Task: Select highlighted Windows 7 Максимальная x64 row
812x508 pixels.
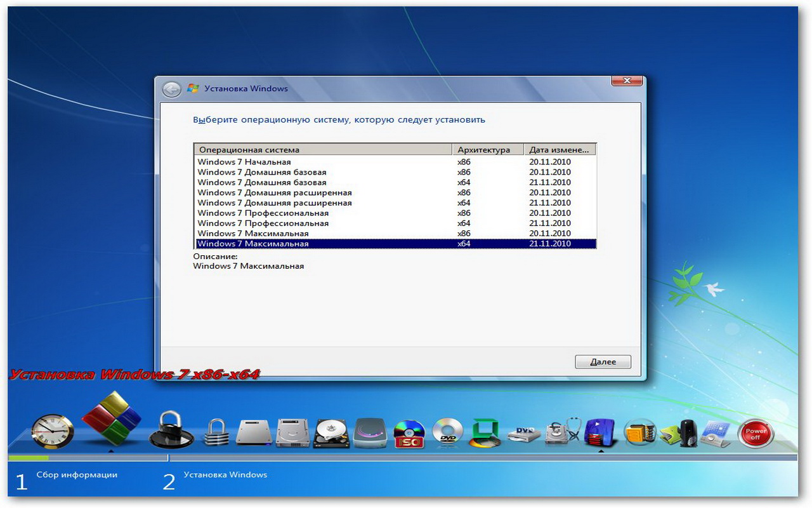Action: 395,243
